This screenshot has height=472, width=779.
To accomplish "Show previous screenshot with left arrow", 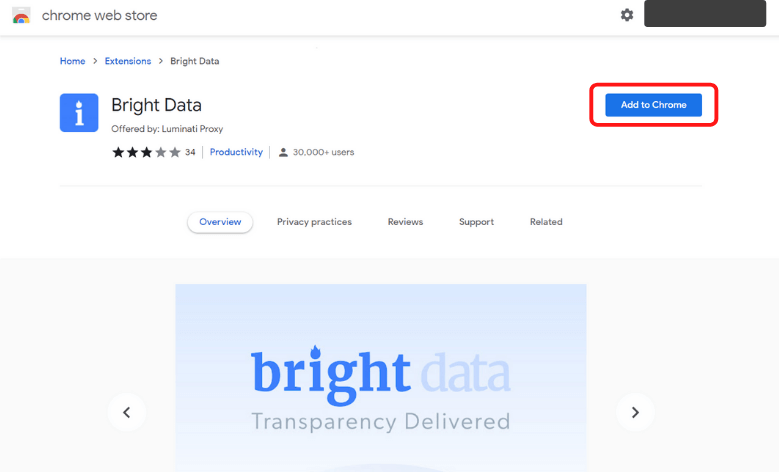I will 126,411.
